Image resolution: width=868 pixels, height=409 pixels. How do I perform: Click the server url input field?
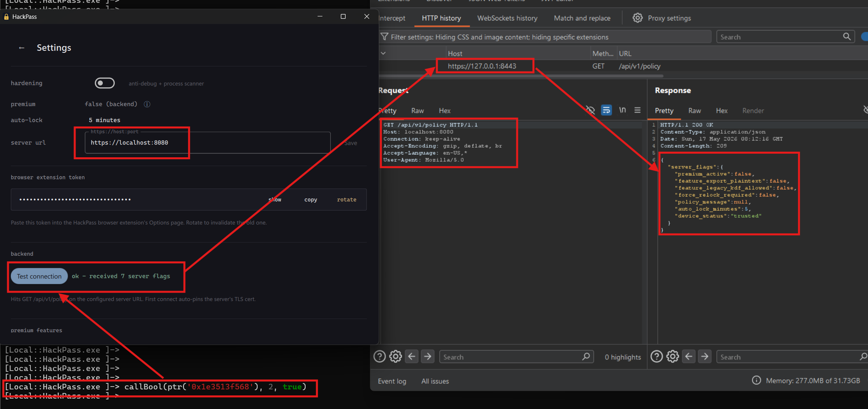pos(208,142)
